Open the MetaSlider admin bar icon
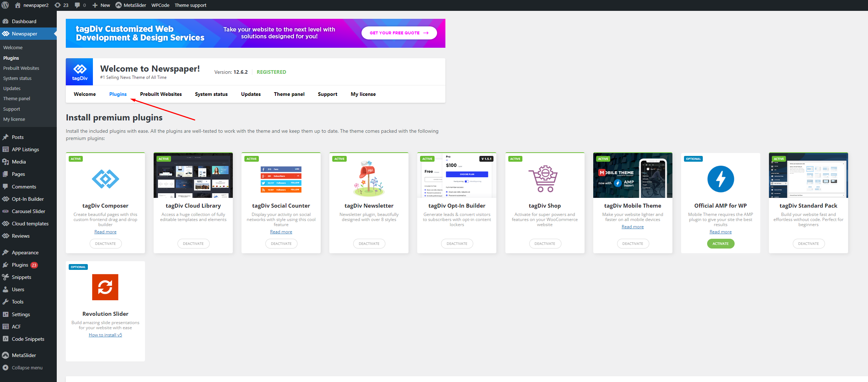This screenshot has width=868, height=382. [119, 5]
